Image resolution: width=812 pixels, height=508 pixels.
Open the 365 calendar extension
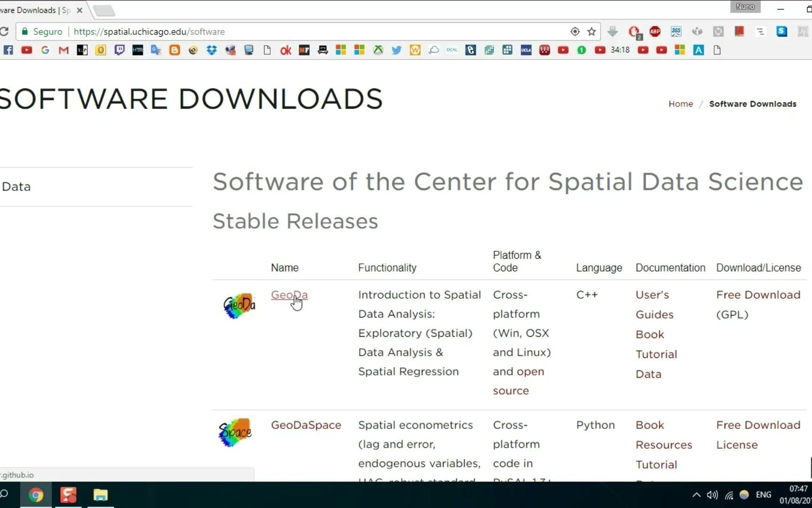pos(676,32)
